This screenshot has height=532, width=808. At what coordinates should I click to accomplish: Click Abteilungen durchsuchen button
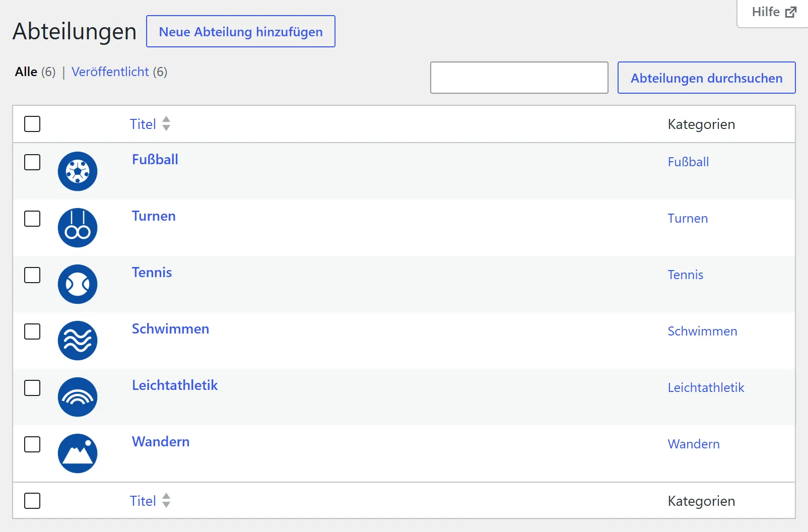click(x=707, y=78)
